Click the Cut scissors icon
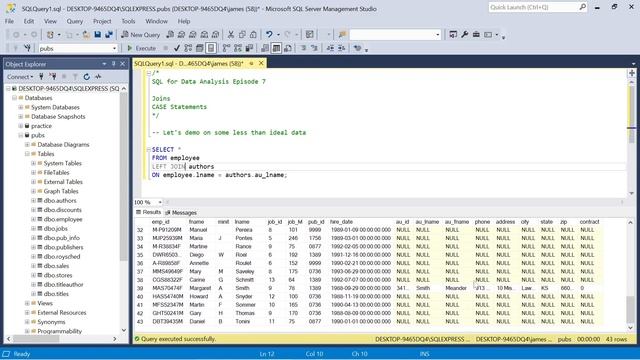 [231, 35]
